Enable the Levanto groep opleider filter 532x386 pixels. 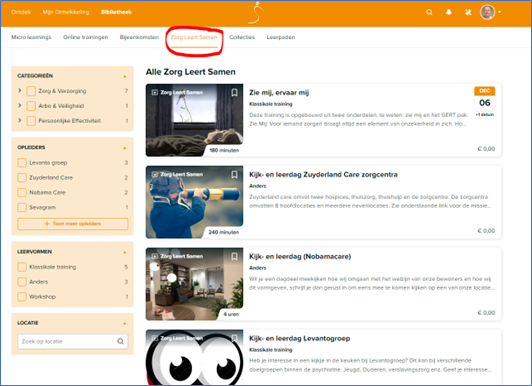click(x=22, y=163)
